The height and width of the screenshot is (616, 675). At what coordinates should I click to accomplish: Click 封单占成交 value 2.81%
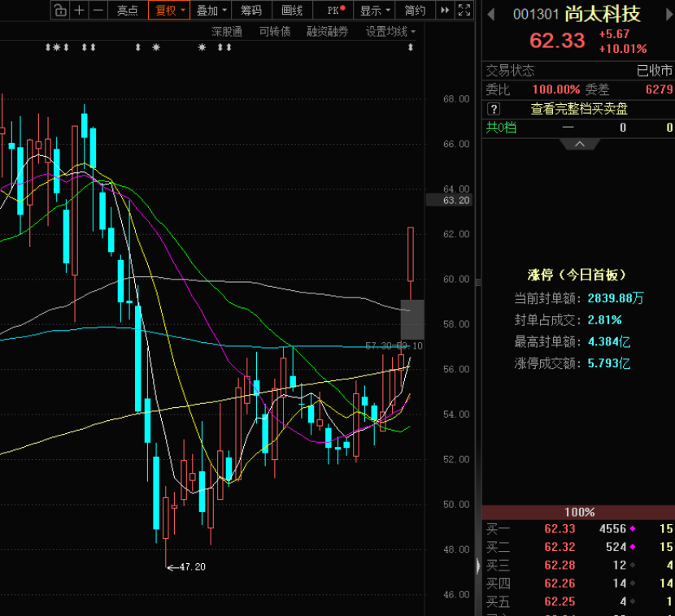(x=605, y=320)
